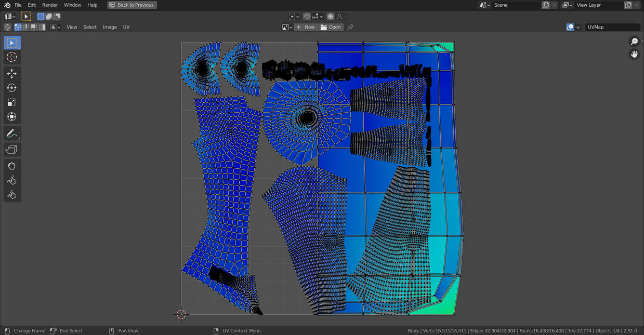644x335 pixels.
Task: Click the Scene name field
Action: point(516,5)
